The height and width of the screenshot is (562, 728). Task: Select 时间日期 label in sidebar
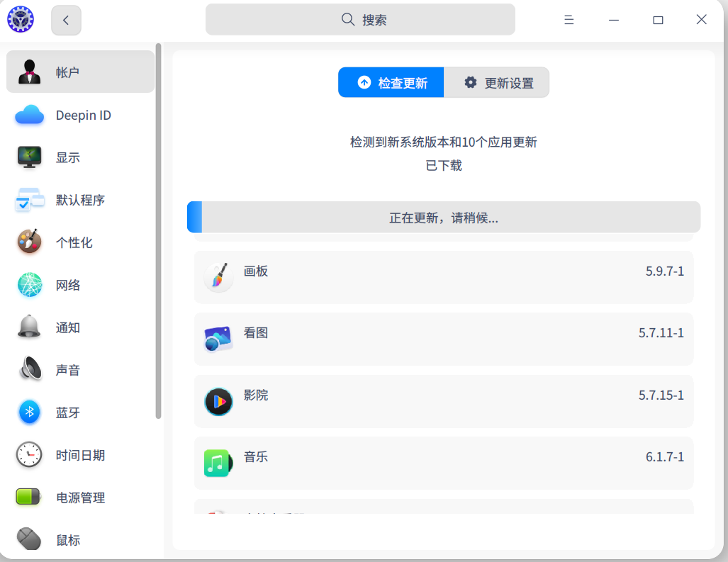point(80,455)
